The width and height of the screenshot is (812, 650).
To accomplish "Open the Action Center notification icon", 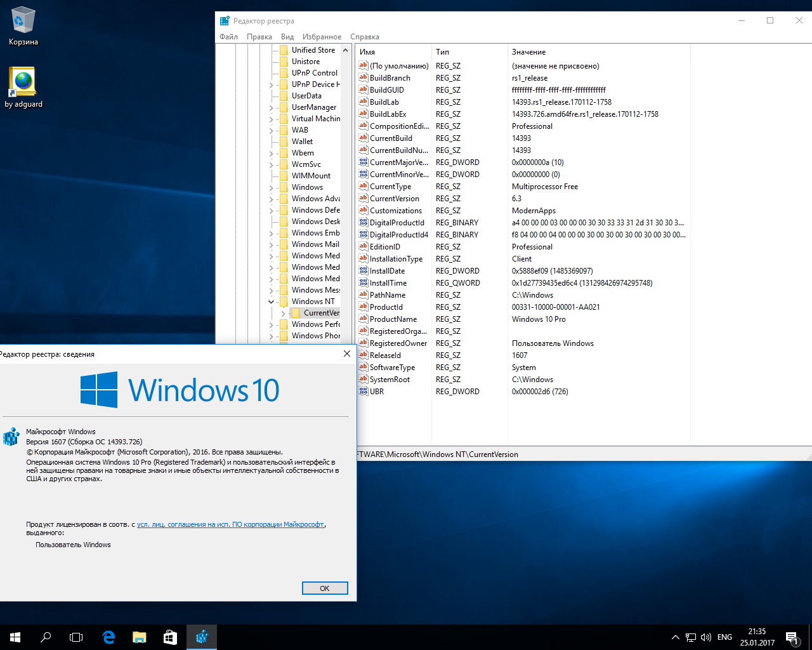I will tap(792, 637).
